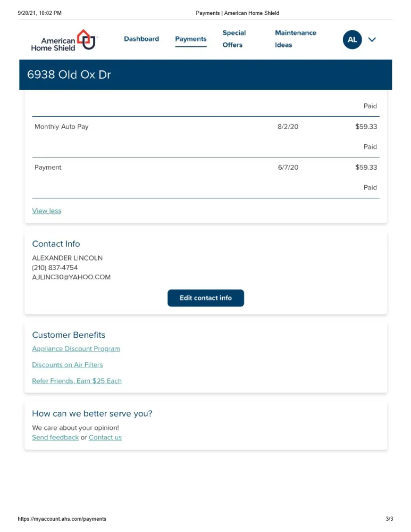Viewport: 411px width, 532px height.
Task: Open Maintenance Ideas menu item
Action: tap(295, 39)
